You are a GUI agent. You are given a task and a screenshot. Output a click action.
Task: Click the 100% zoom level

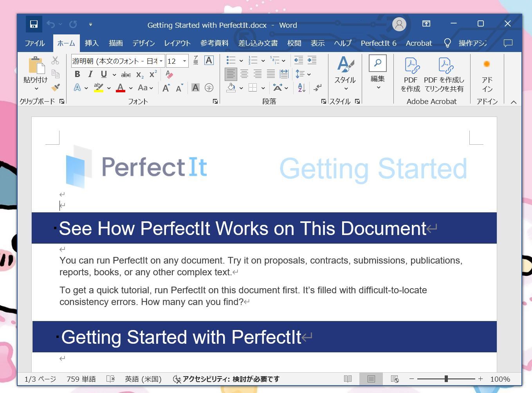pos(500,379)
